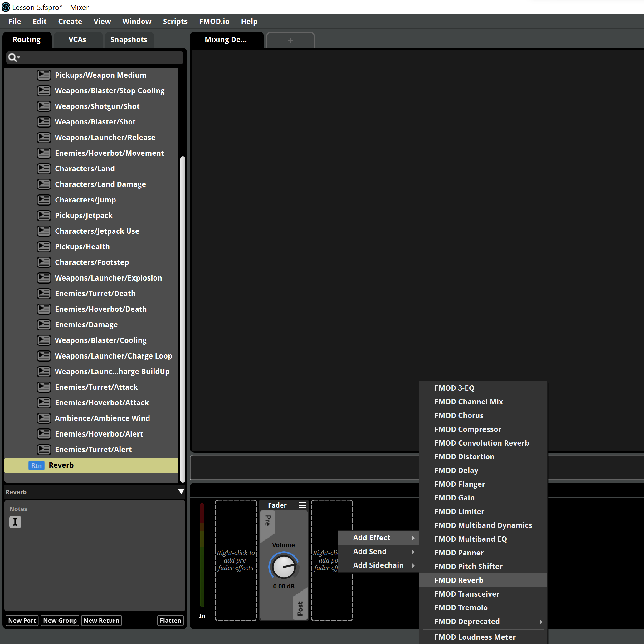Screen dimensions: 644x644
Task: Select the Enemies/Hoverbot/Alert row
Action: [91, 434]
